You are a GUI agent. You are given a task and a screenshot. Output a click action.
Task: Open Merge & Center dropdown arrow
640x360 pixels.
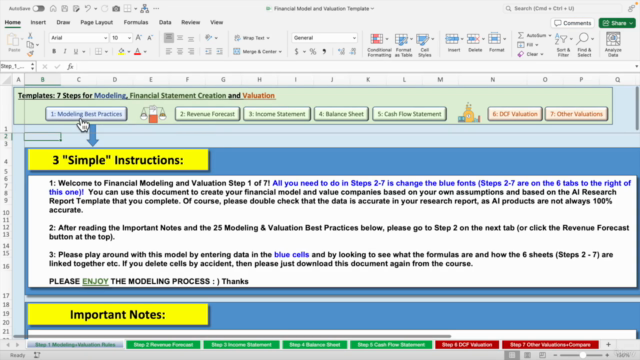coord(280,52)
